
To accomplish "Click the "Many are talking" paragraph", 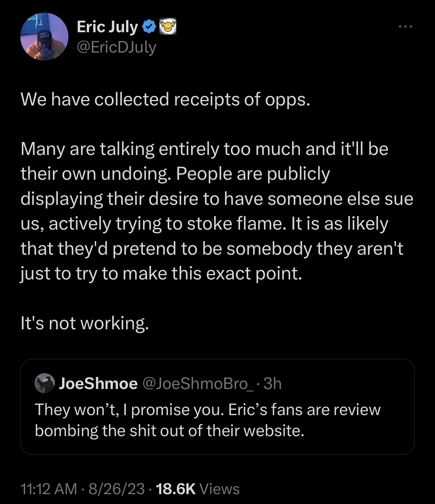I will (x=217, y=211).
